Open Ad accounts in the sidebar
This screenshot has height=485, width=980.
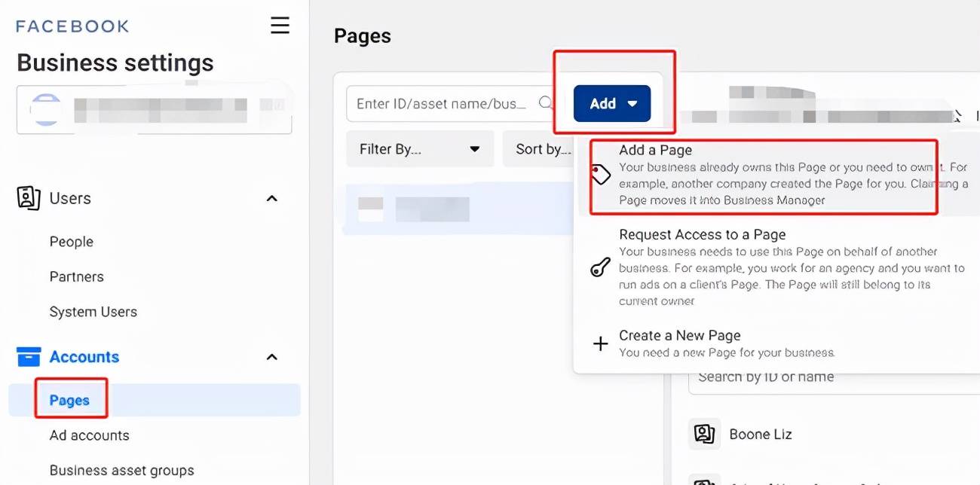tap(89, 435)
